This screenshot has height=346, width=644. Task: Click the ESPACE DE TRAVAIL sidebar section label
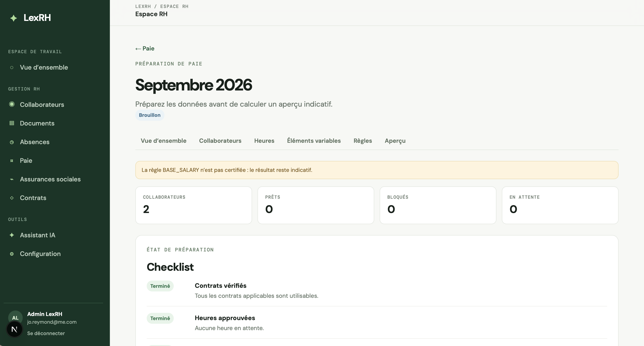pos(35,52)
